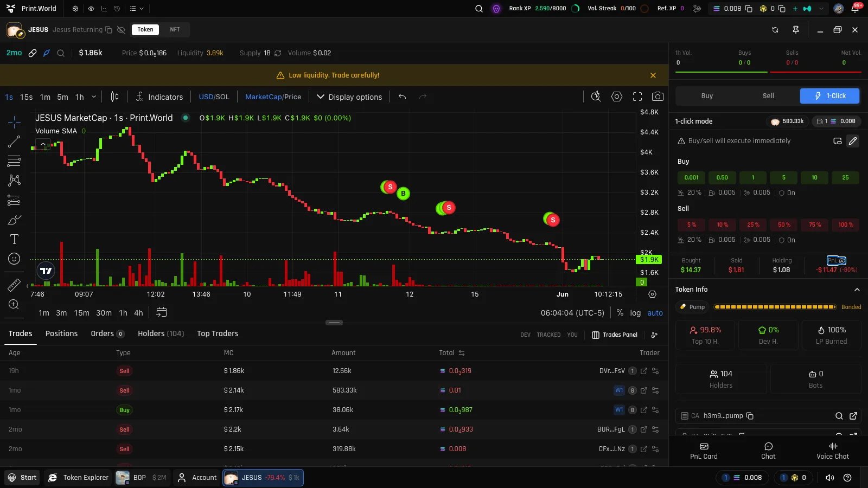
Task: Open the Orders tab
Action: coord(107,333)
